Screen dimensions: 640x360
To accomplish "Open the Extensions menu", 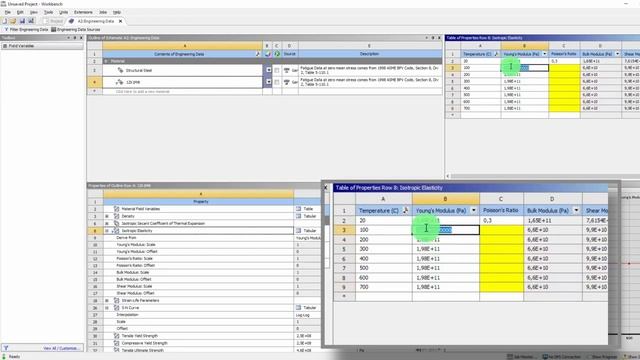I will [x=83, y=12].
